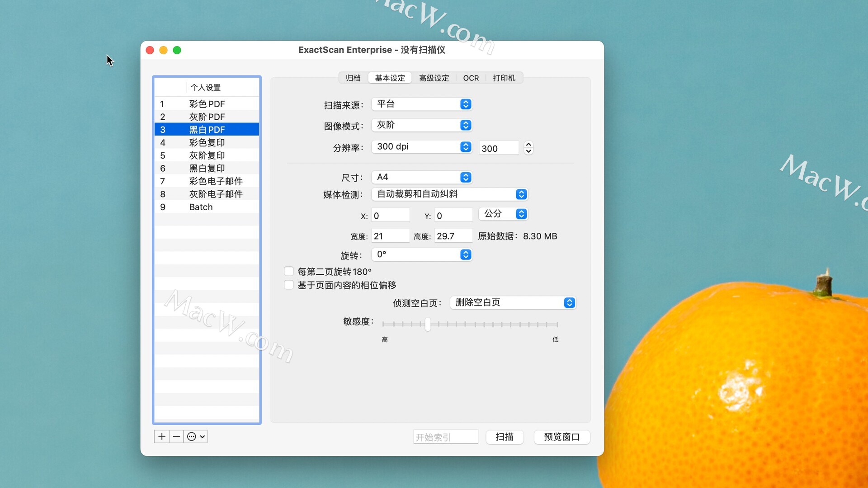Screen dimensions: 868x488
Task: Select the 彩色电子邮件 profile
Action: 207,181
